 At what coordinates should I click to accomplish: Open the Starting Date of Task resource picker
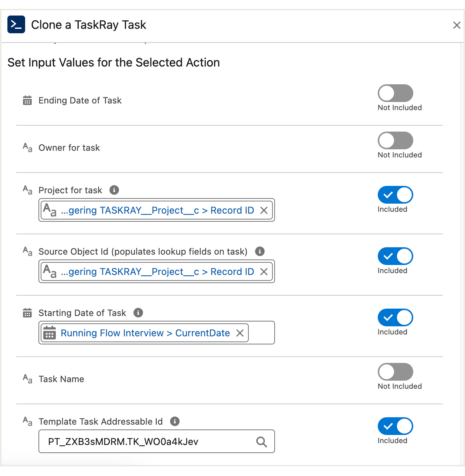pos(261,333)
